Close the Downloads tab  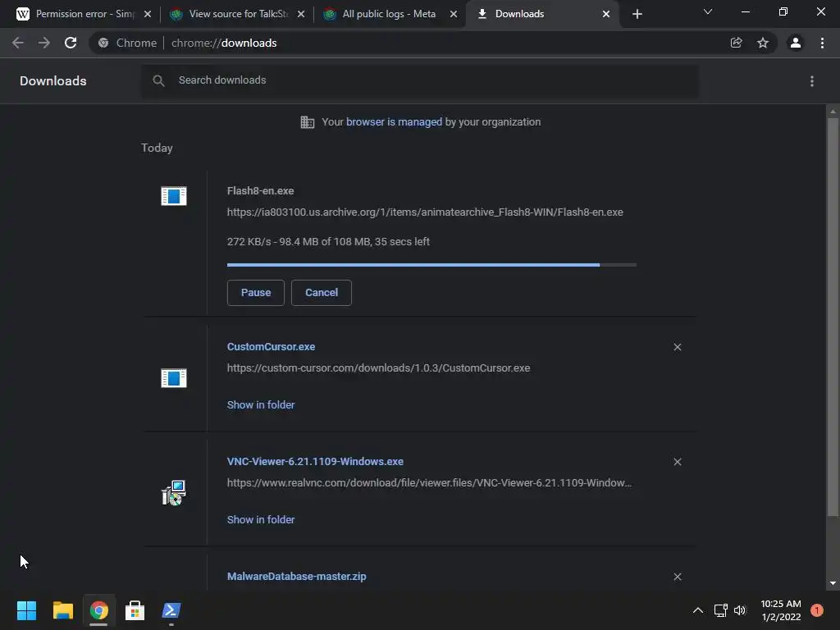click(606, 14)
